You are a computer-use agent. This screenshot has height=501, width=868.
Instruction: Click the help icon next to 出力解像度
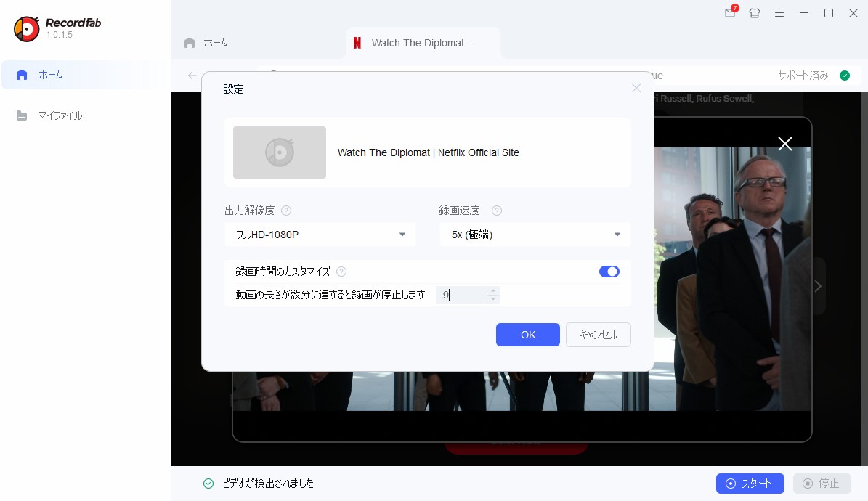[286, 211]
